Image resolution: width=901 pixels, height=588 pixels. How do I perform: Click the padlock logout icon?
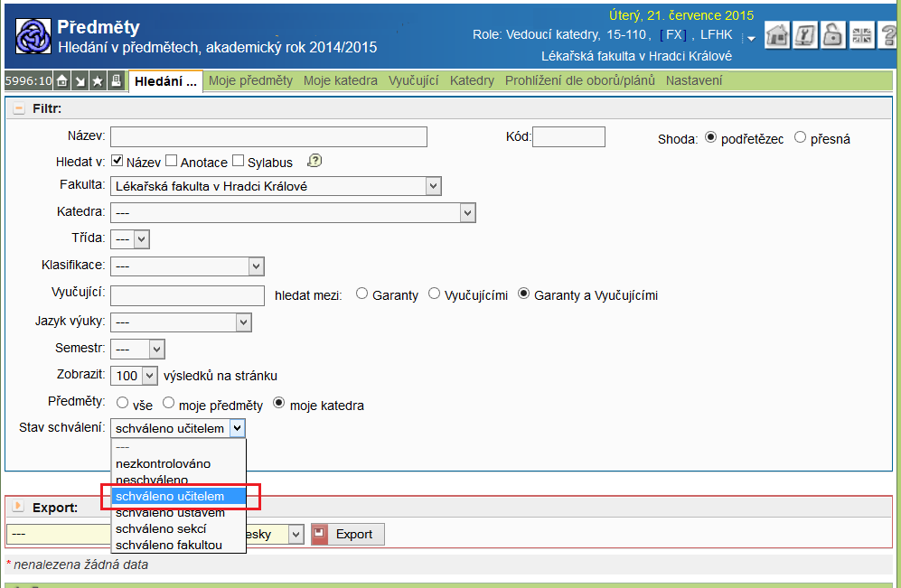click(832, 35)
